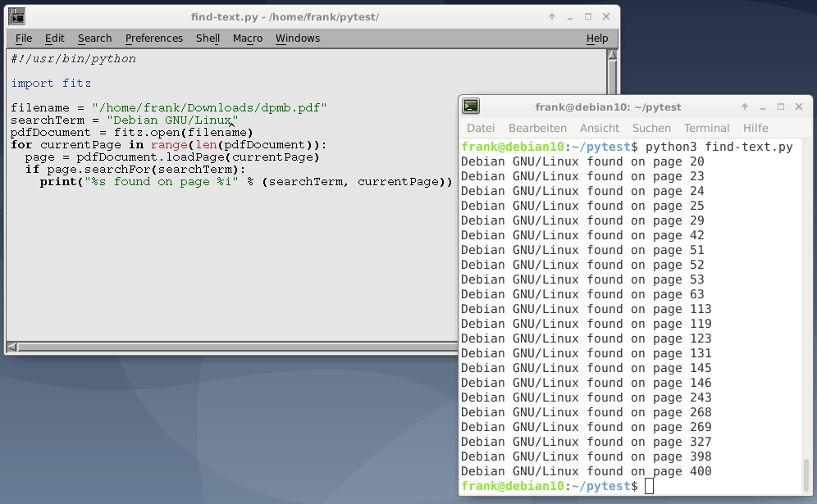The image size is (817, 504).
Task: Open the Edit menu in the editor
Action: point(54,38)
